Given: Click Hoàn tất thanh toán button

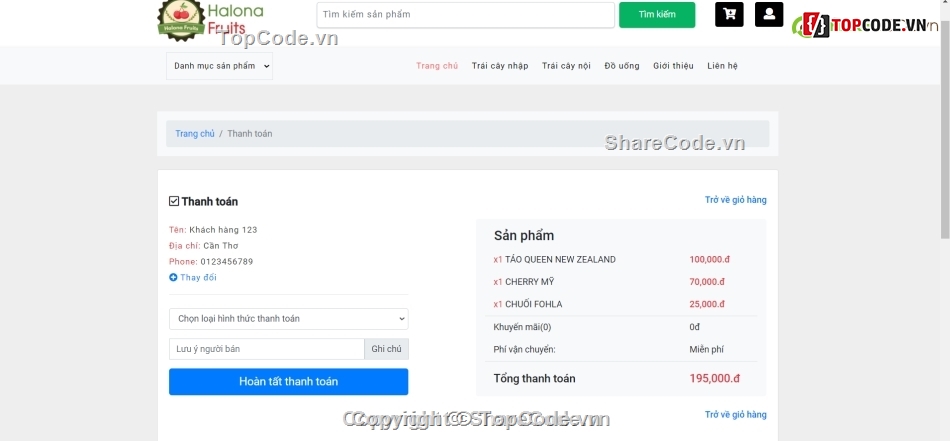Looking at the screenshot, I should pos(288,382).
